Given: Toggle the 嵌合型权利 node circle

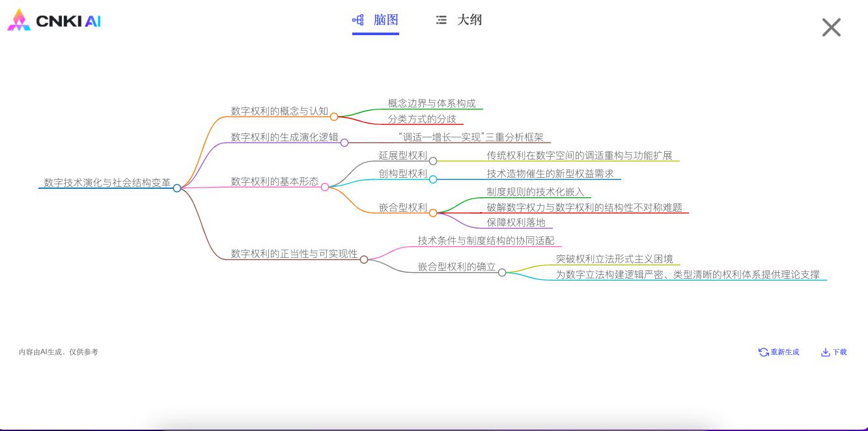Looking at the screenshot, I should click(433, 213).
